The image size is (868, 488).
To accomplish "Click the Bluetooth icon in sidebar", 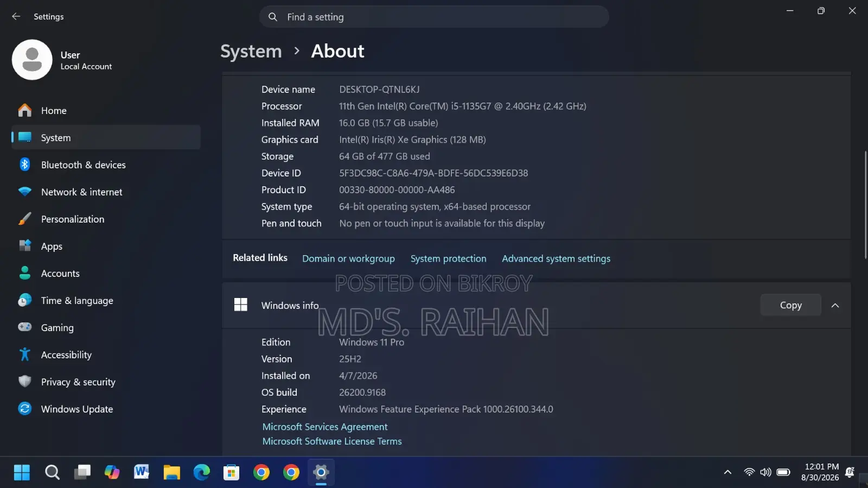I will [25, 164].
